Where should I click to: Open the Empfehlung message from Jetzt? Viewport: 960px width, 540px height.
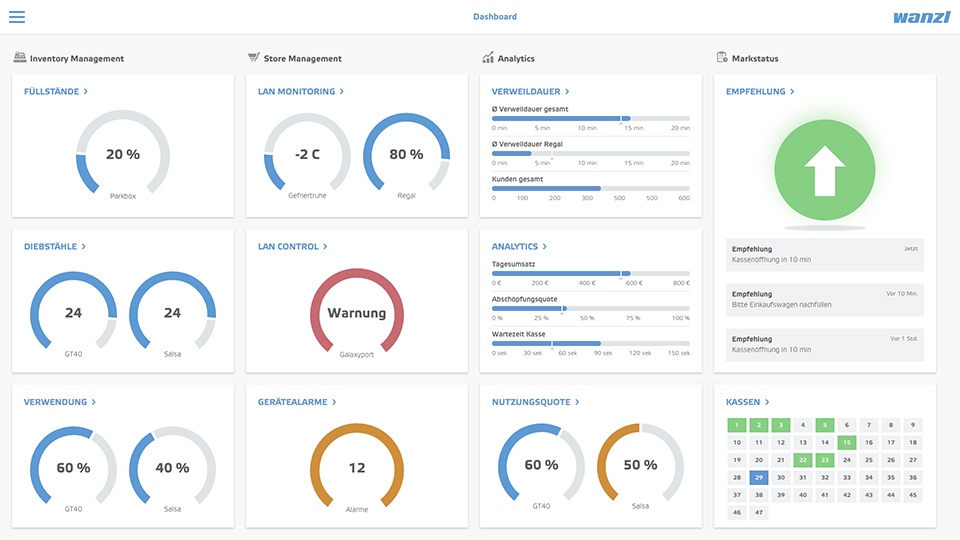coord(825,255)
